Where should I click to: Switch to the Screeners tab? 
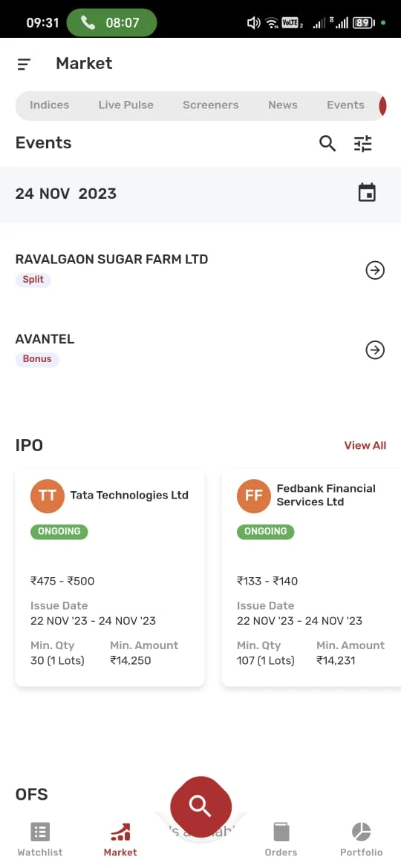tap(210, 105)
